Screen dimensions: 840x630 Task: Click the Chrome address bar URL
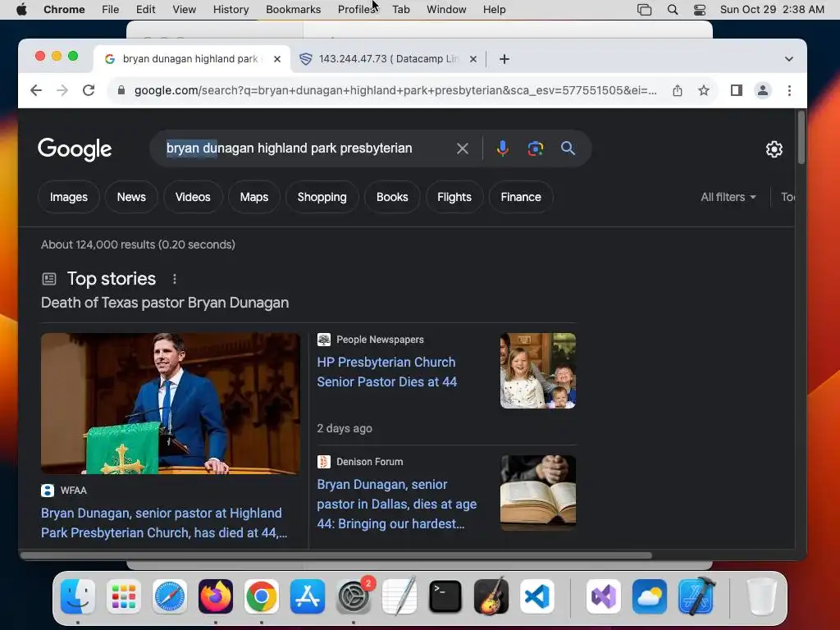pyautogui.click(x=395, y=90)
